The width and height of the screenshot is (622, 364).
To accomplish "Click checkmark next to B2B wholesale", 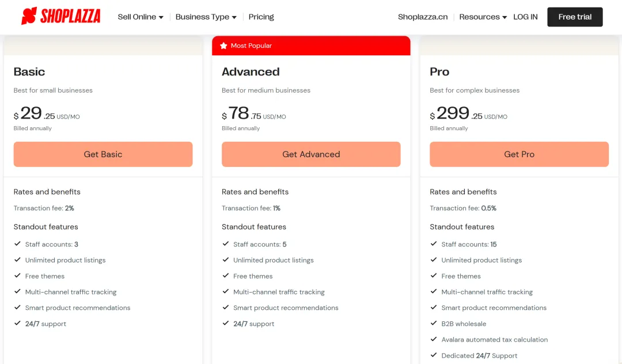I will coord(434,324).
